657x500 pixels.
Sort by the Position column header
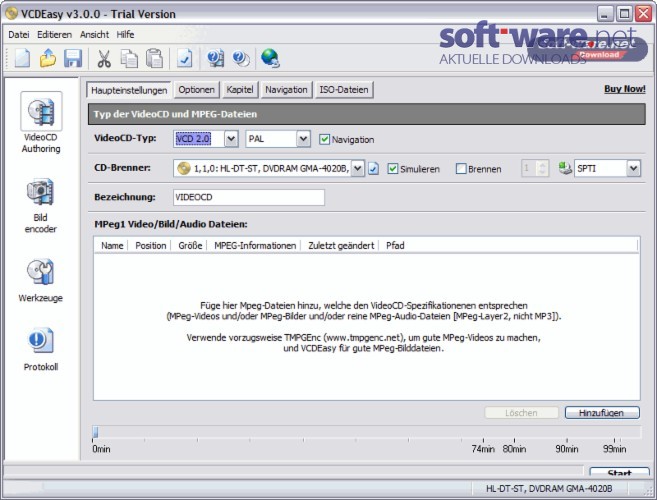pyautogui.click(x=151, y=246)
